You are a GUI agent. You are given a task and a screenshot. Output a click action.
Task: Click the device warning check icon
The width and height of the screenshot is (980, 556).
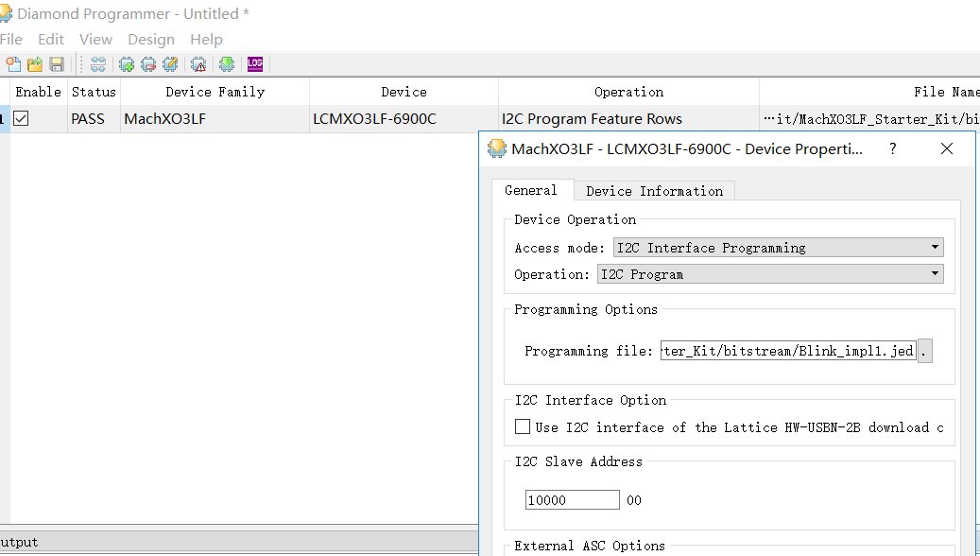click(198, 63)
